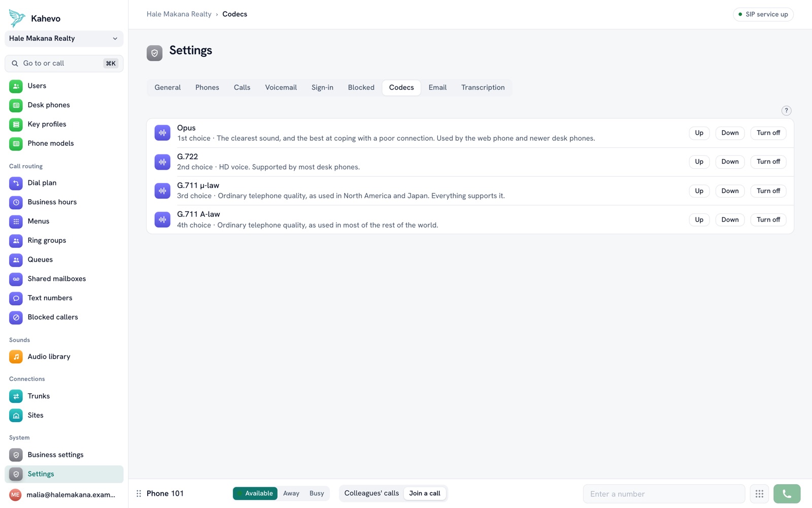Open Hale Makana Realty breadcrumb link
Image resolution: width=812 pixels, height=508 pixels.
tap(179, 14)
